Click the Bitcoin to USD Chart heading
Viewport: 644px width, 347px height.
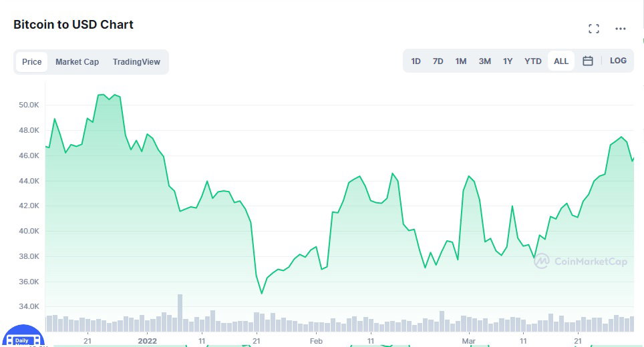pyautogui.click(x=73, y=25)
